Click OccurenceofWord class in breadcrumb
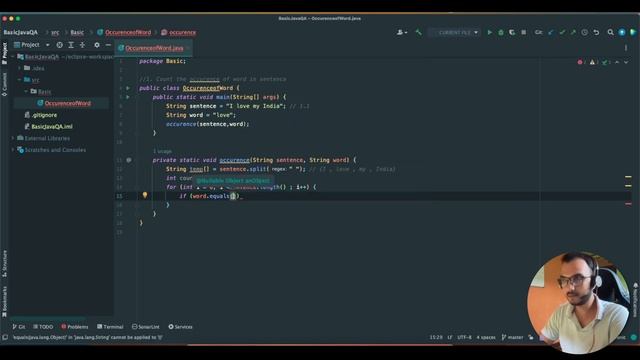Viewport: 640px width, 360px height. tap(124, 32)
